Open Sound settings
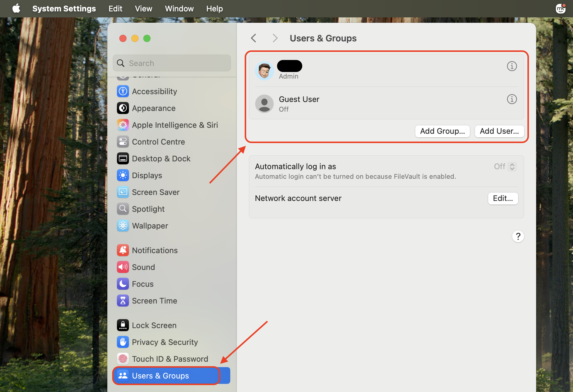This screenshot has width=573, height=392. [144, 267]
